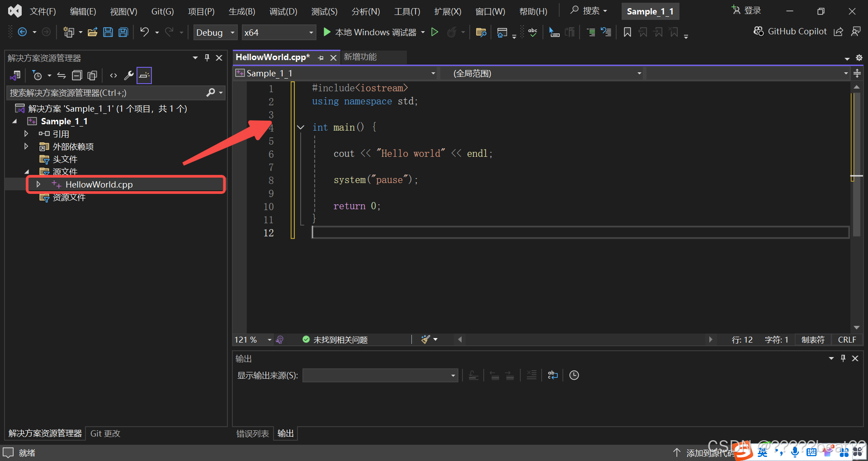Click the Properties wrench icon in Solution Explorer
This screenshot has height=461, width=868.
129,75
